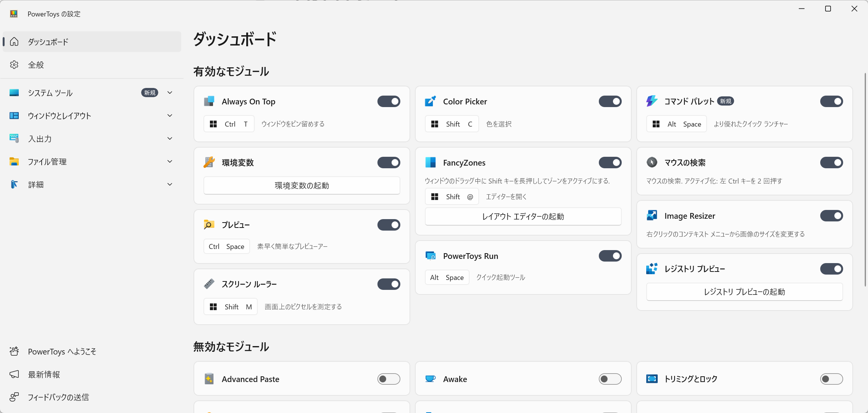Viewport: 868px width, 413px height.
Task: Click the Image Resizer module icon
Action: pyautogui.click(x=652, y=216)
